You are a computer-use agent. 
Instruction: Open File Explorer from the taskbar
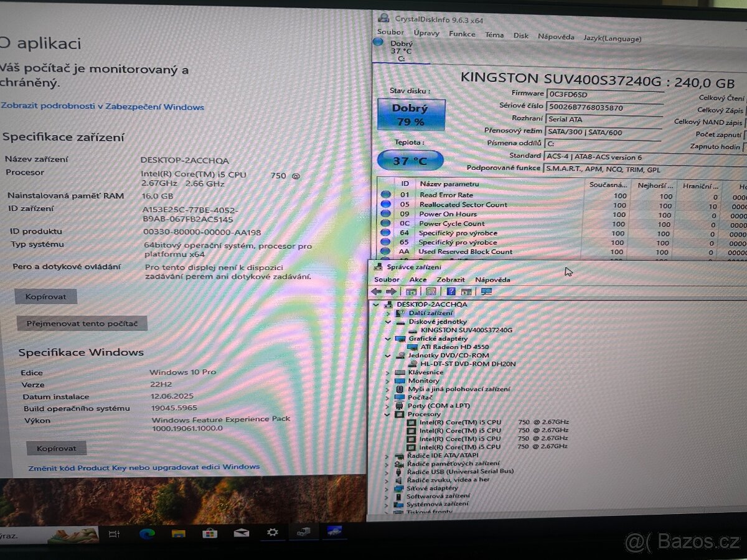pyautogui.click(x=178, y=533)
